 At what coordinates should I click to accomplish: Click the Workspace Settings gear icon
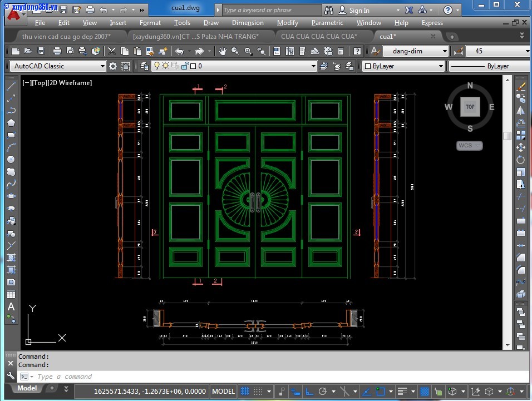pyautogui.click(x=113, y=66)
